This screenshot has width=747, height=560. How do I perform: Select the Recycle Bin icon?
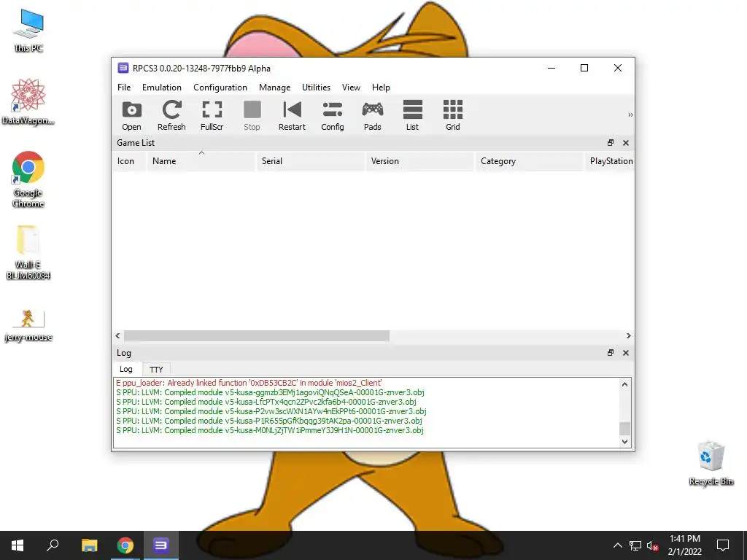(x=711, y=463)
